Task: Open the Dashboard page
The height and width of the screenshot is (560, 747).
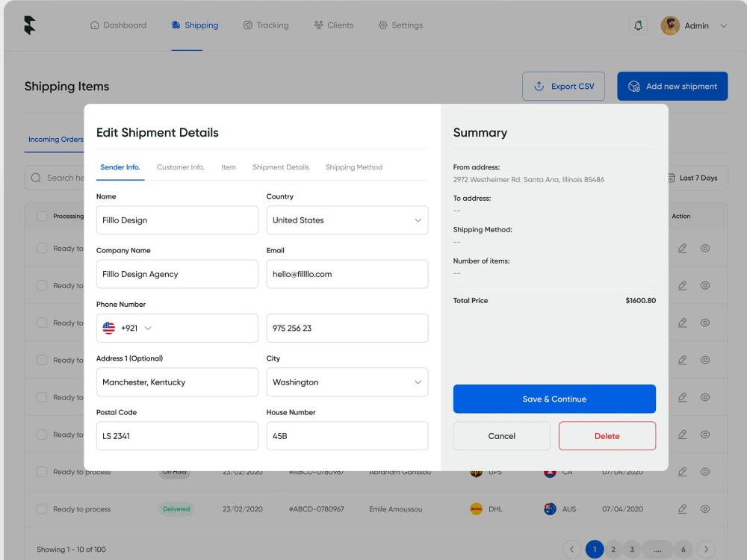Action: (x=118, y=25)
